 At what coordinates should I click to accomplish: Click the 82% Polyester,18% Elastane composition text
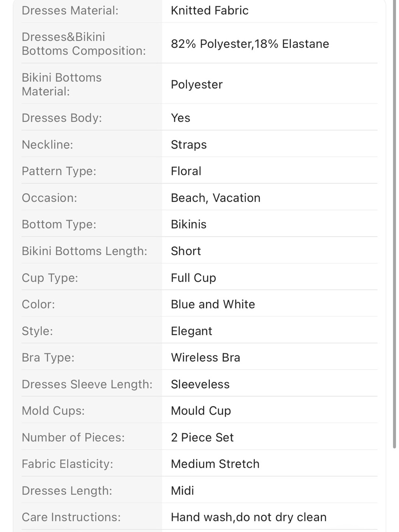click(x=250, y=44)
